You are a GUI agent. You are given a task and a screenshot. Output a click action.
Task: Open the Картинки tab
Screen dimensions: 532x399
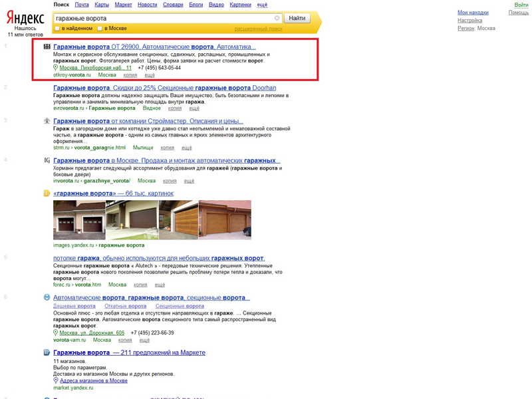click(x=240, y=5)
